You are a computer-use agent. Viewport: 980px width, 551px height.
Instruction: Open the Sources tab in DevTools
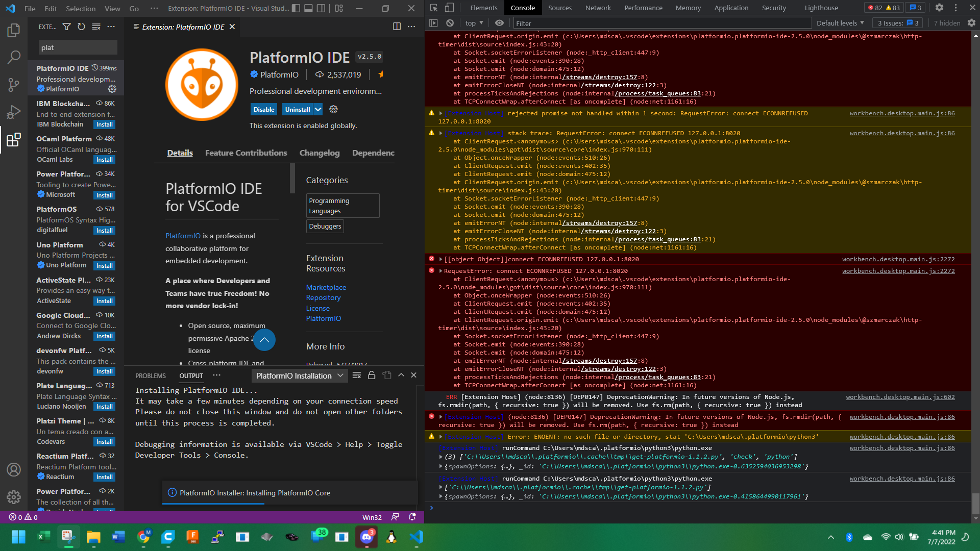[x=560, y=8]
